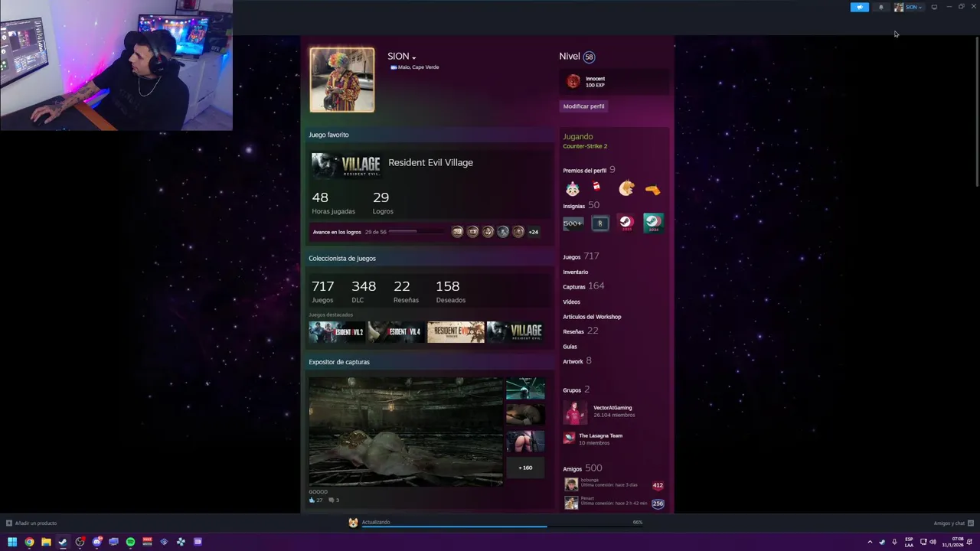Image resolution: width=980 pixels, height=551 pixels.
Task: Click the announcements megaphone button
Action: tap(859, 7)
